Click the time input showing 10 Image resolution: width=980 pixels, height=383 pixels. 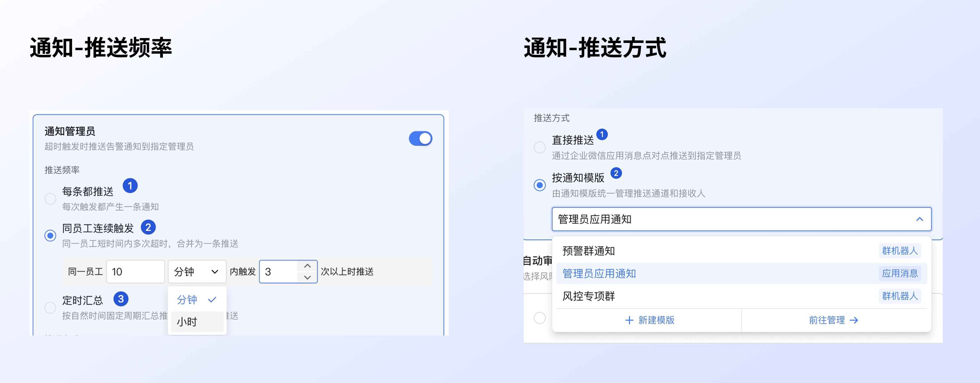point(136,271)
